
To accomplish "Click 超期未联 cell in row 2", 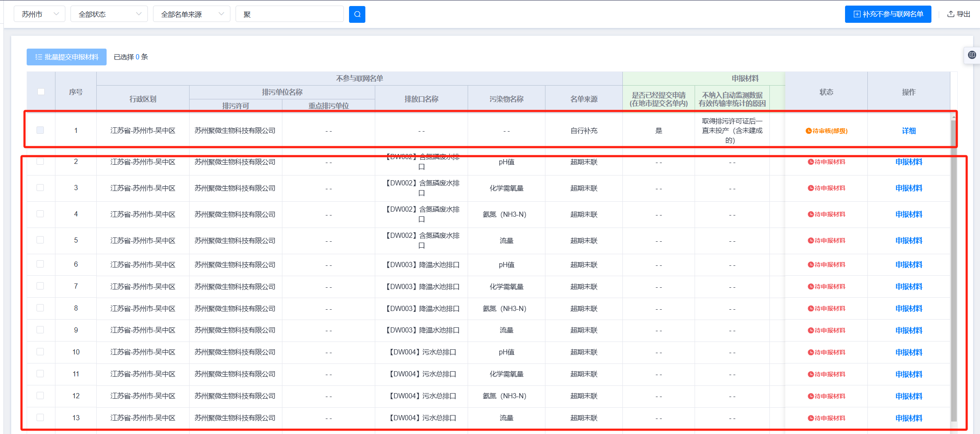I will coord(584,162).
